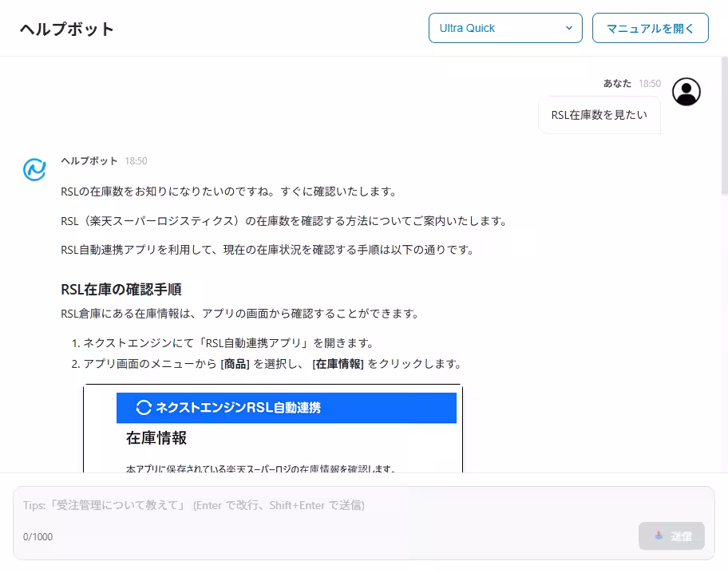Click the line RSL倉庫にある在庫情報は
This screenshot has height=573, width=728.
(239, 314)
